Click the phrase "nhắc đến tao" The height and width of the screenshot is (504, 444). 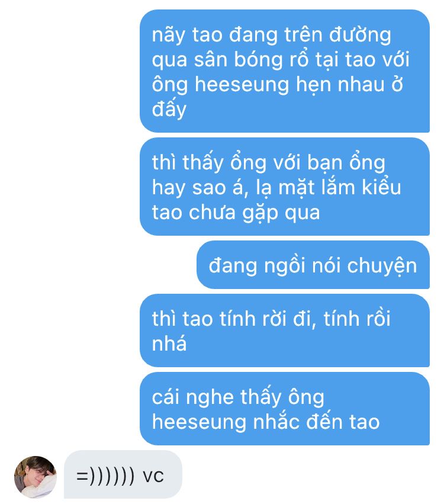coord(317,422)
